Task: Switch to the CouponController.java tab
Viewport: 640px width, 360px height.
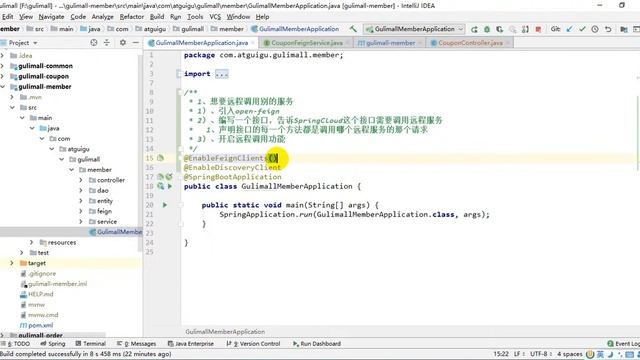Action: pos(470,43)
